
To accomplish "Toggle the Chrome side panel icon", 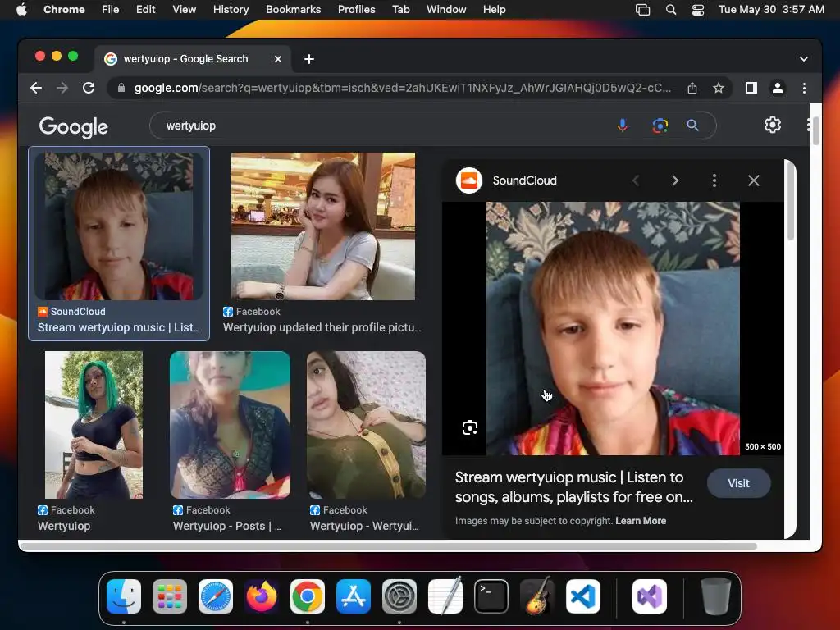I will pos(751,88).
